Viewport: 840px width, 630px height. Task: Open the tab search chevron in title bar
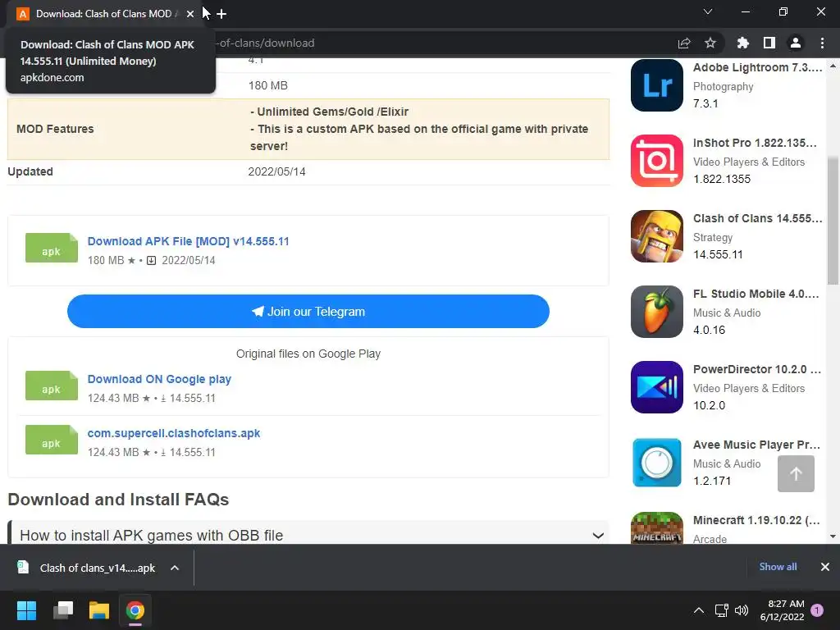tap(708, 11)
